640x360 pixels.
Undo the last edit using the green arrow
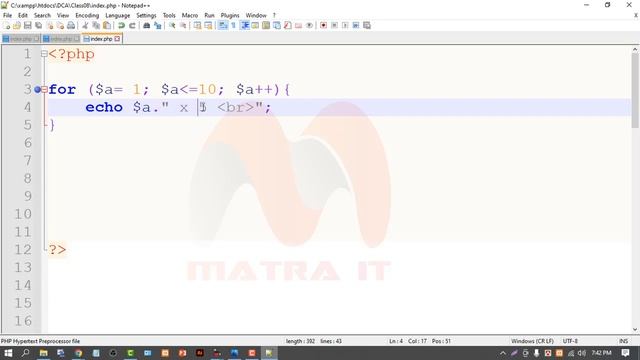121,25
